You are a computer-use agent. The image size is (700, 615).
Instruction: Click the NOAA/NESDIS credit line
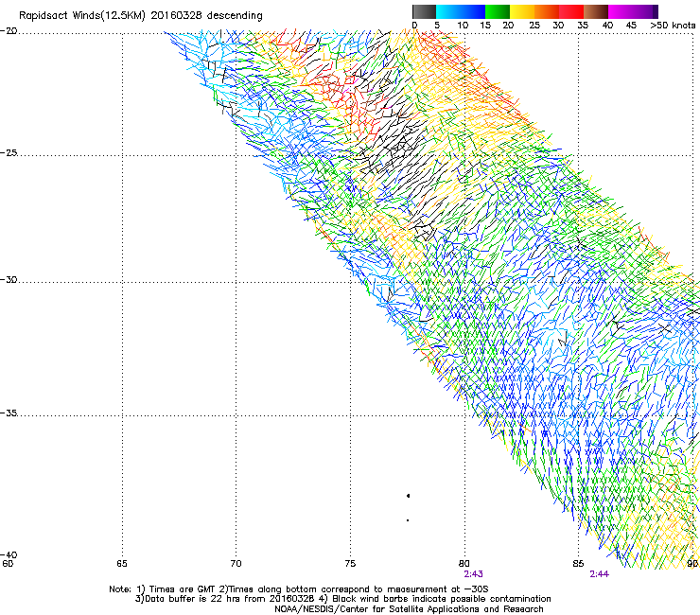click(409, 609)
